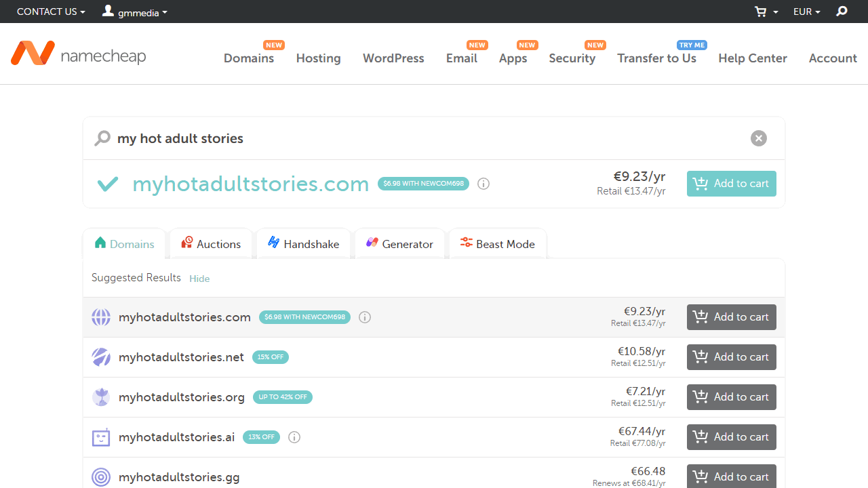This screenshot has width=868, height=488.
Task: Open the Security navigation menu
Action: coord(572,58)
